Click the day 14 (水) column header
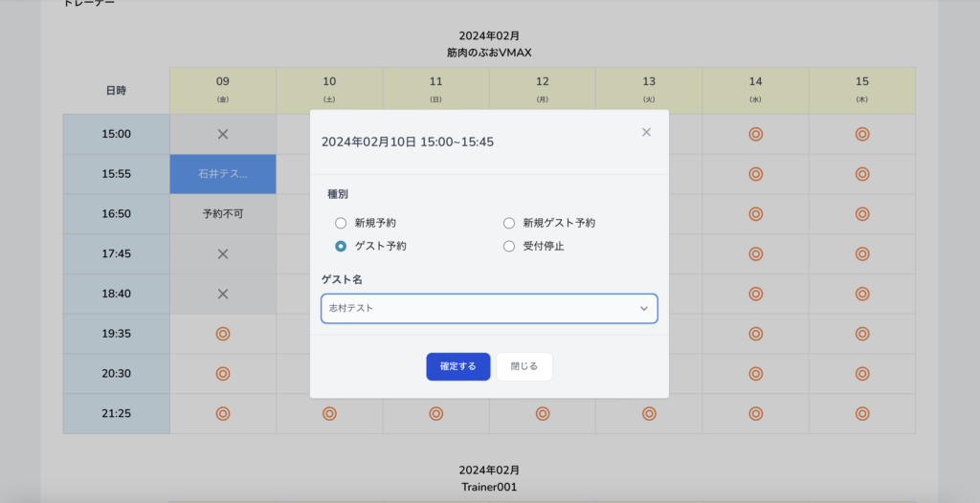The height and width of the screenshot is (503, 980). tap(755, 90)
